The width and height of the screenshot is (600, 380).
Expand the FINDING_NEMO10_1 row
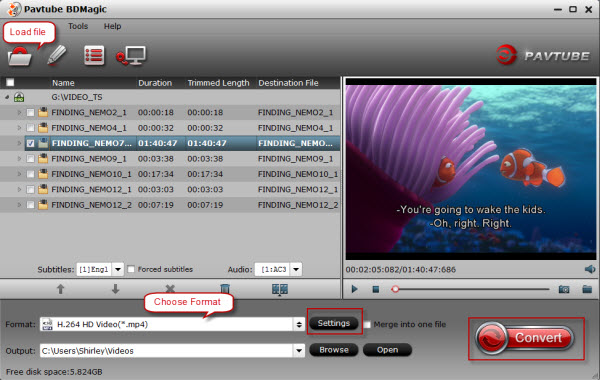[x=19, y=174]
